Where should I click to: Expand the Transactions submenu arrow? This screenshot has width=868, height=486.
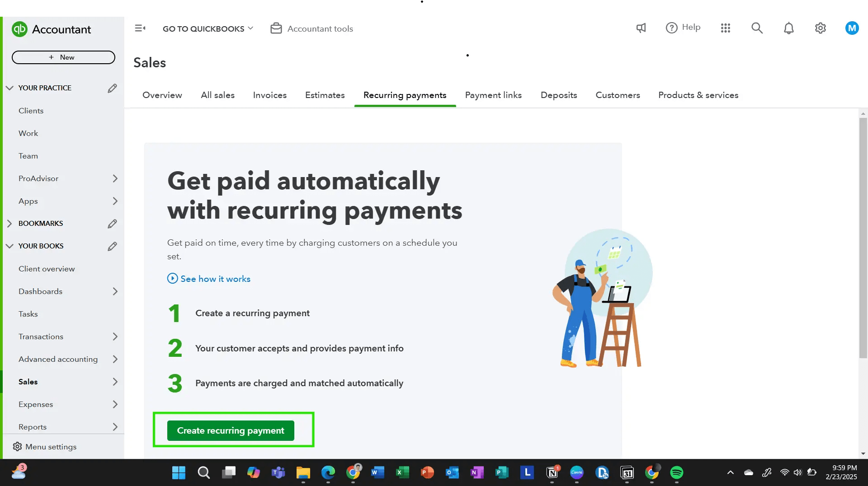click(115, 336)
